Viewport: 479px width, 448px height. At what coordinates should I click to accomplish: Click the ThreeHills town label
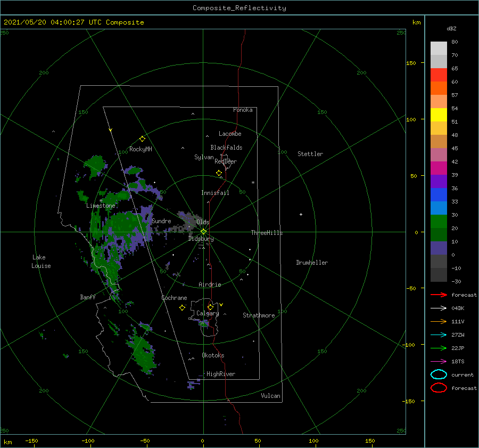pyautogui.click(x=267, y=233)
